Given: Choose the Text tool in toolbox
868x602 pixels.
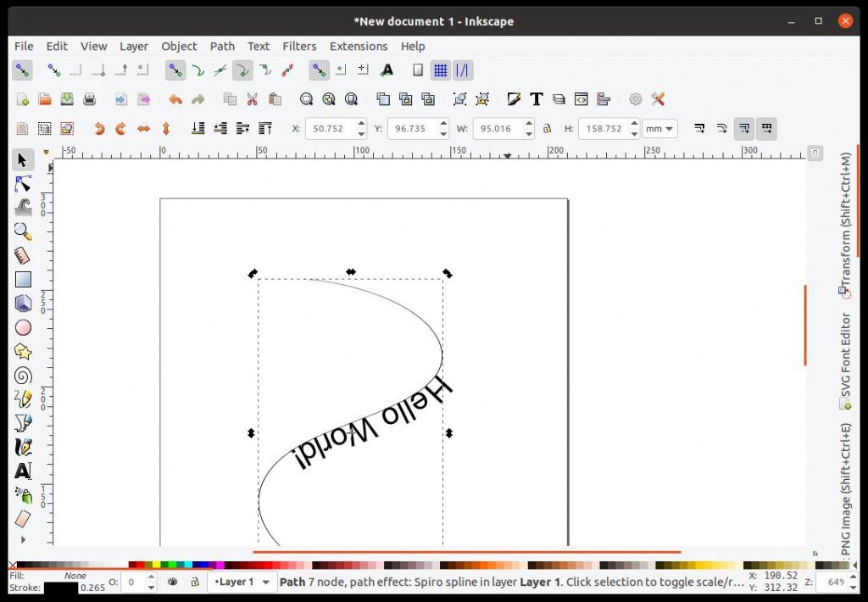Looking at the screenshot, I should point(23,471).
